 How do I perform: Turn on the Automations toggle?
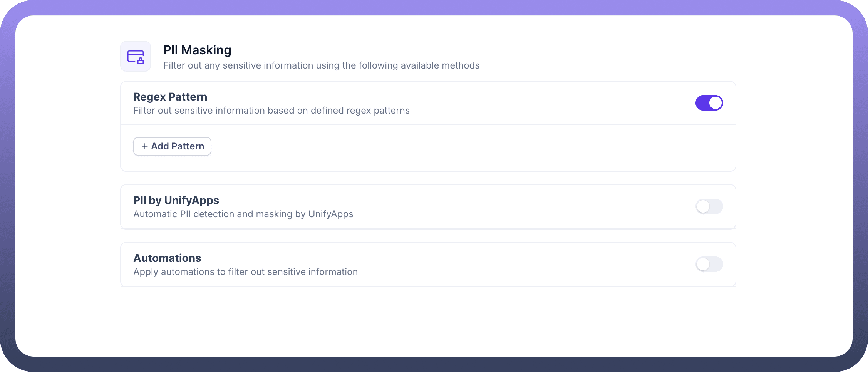click(709, 264)
